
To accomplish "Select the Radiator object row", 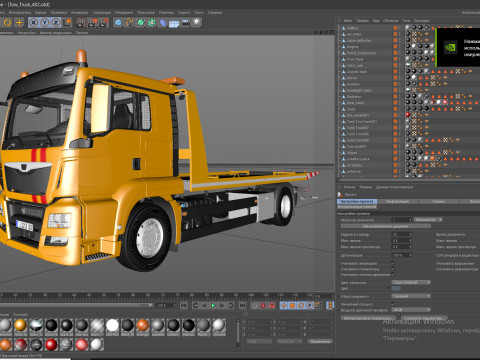I will 354,97.
